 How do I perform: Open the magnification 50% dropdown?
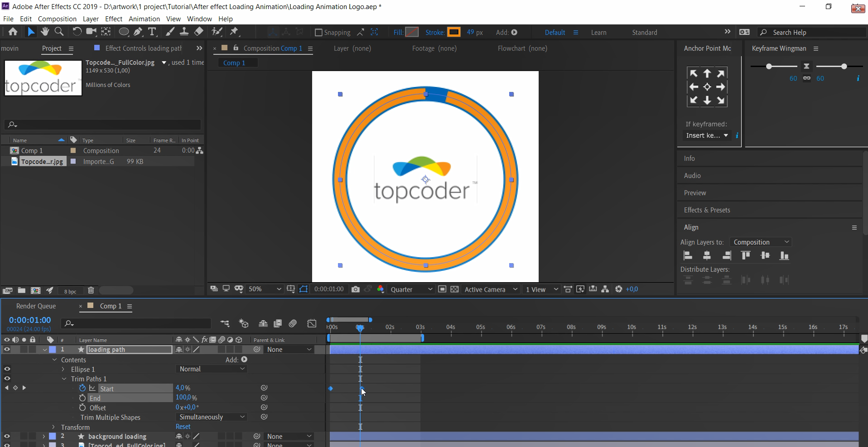[x=265, y=289]
